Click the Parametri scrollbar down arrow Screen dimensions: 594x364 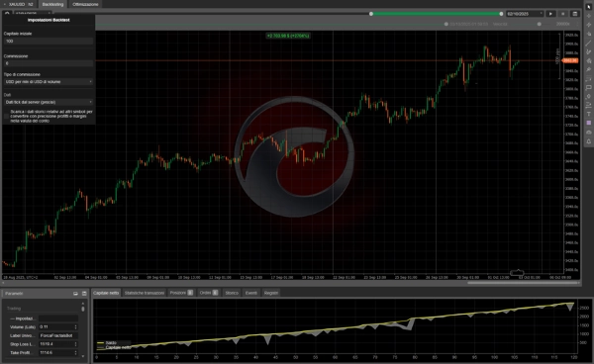pos(83,356)
